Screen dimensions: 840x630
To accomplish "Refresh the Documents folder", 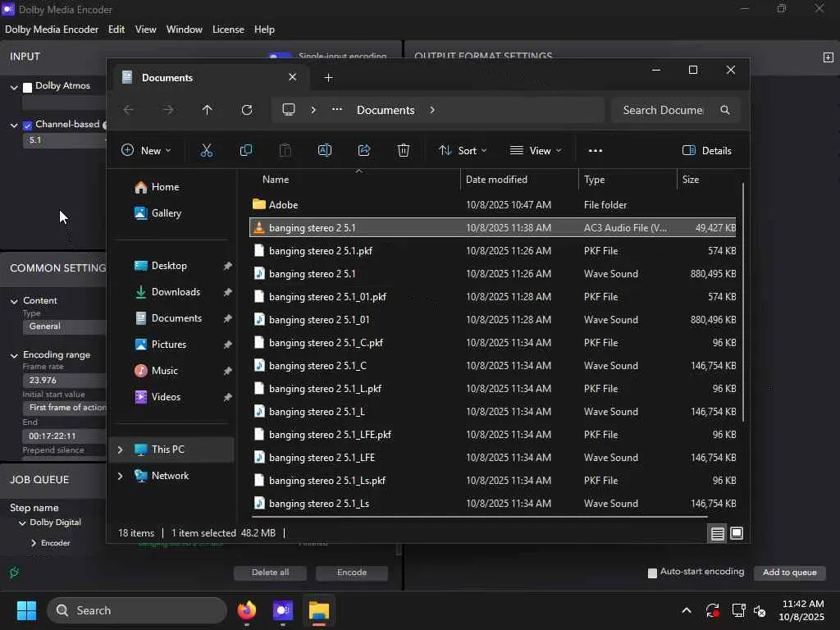I will (x=246, y=110).
